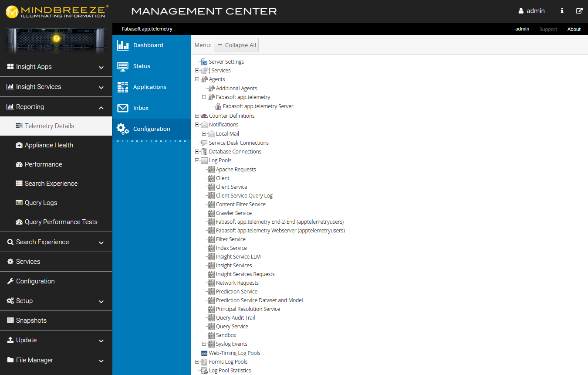Screen dimensions: 588x375
Task: Select the Query Audit Trail log pool
Action: [x=236, y=318]
